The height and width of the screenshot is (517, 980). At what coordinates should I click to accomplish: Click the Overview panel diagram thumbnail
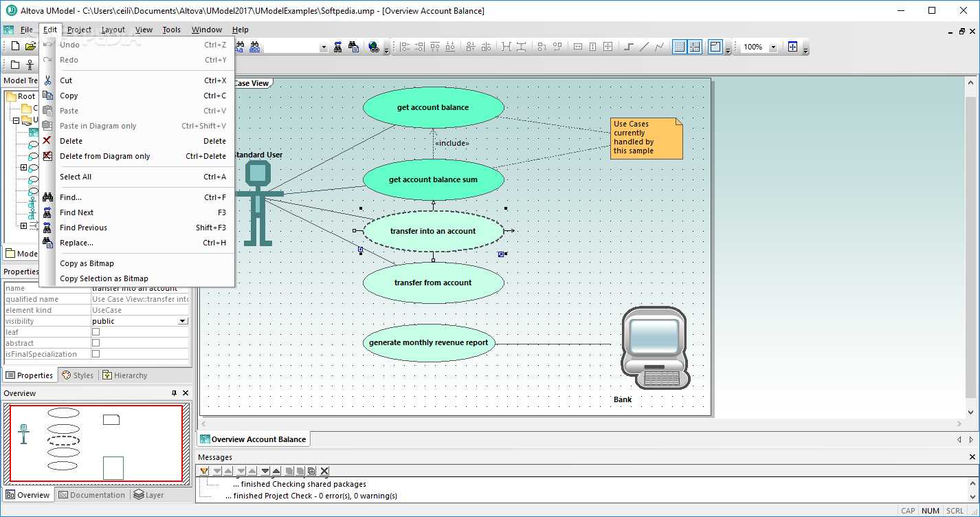point(96,443)
